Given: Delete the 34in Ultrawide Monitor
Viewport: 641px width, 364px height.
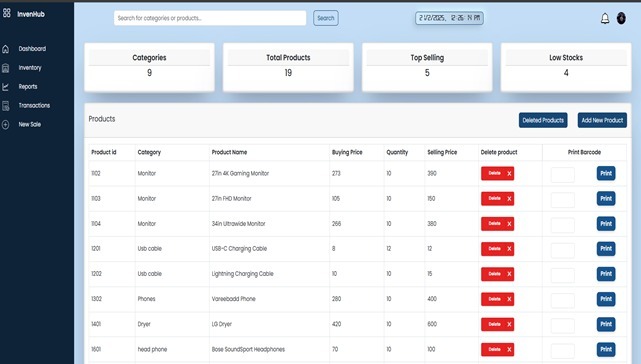Looking at the screenshot, I should tap(498, 224).
